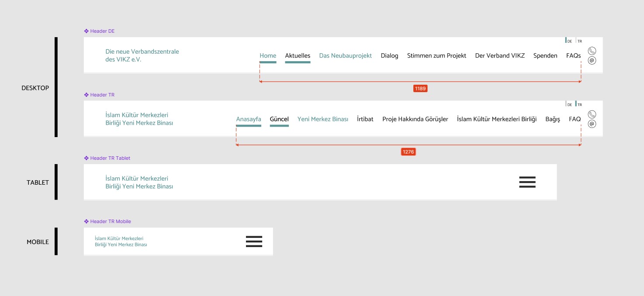The width and height of the screenshot is (644, 296).
Task: Go to 'Das Neubauprojekt' menu item
Action: (x=346, y=56)
